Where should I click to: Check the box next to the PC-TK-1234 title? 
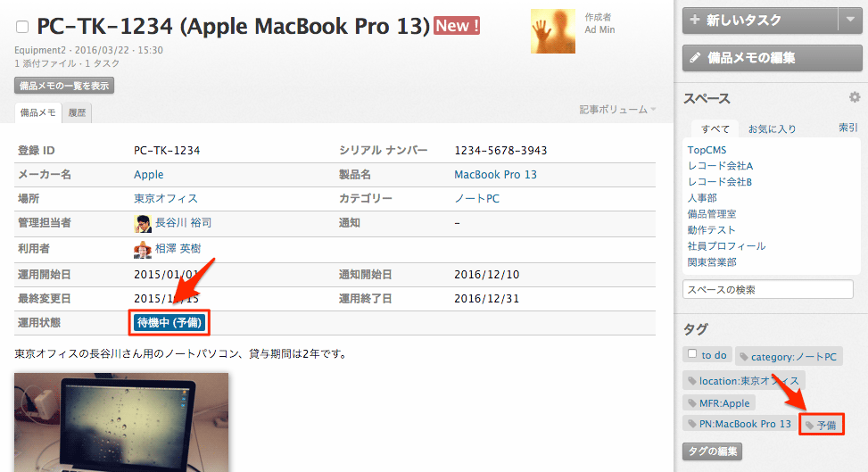(22, 27)
